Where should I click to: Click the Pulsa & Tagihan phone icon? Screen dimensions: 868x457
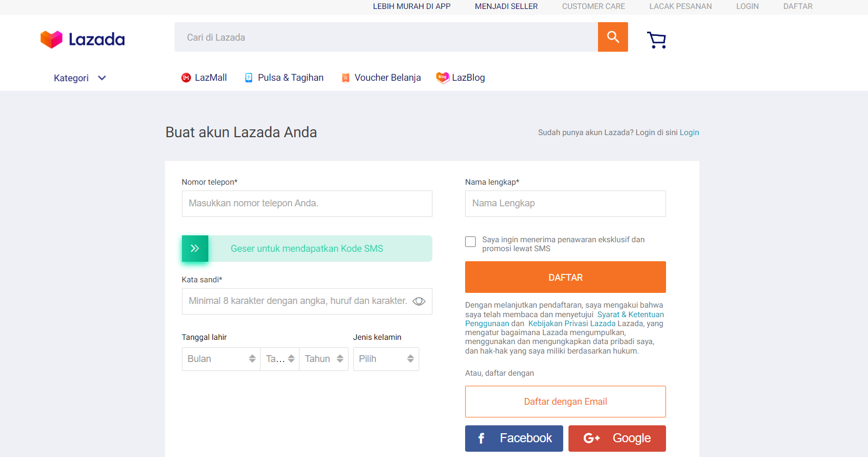coord(249,78)
